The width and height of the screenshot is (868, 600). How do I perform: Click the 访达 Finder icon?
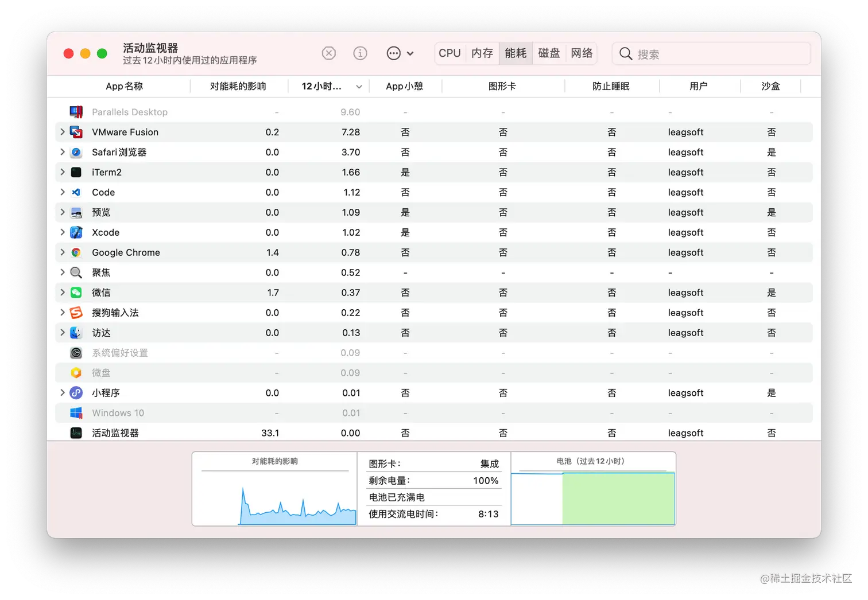pos(76,333)
